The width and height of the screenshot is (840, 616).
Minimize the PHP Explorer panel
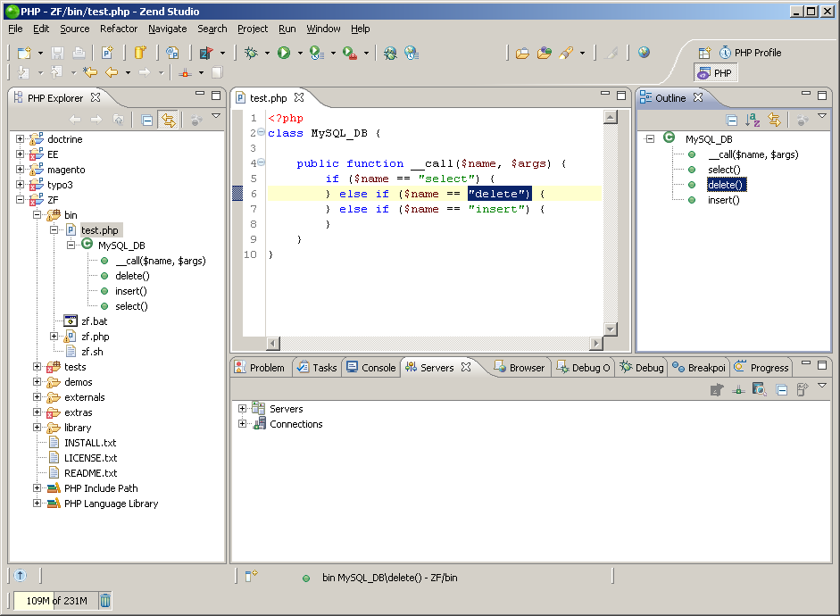[200, 94]
